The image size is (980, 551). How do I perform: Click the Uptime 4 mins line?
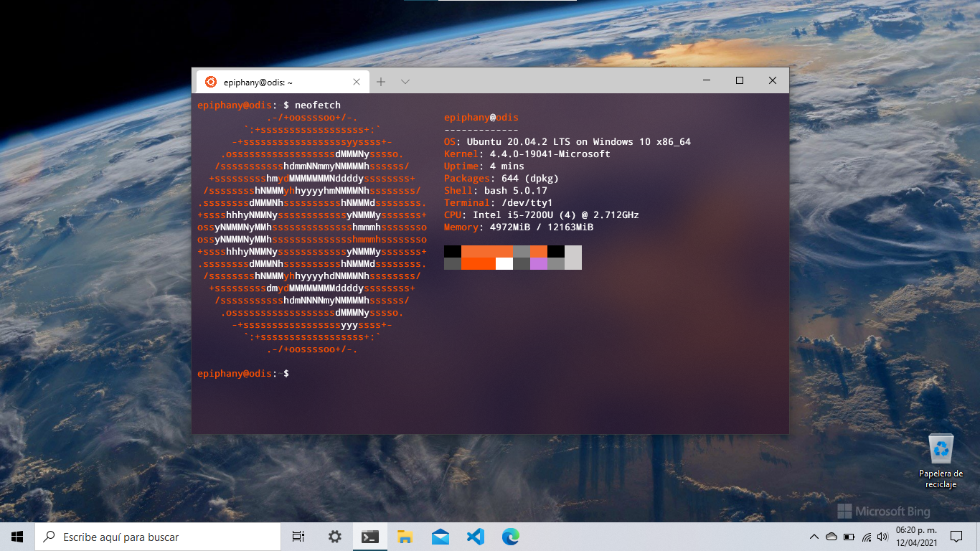point(484,166)
